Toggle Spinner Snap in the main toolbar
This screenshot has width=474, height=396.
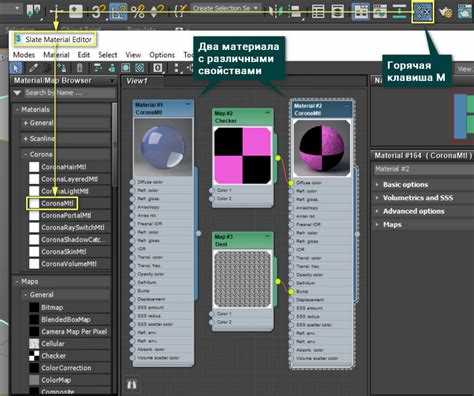(x=158, y=12)
